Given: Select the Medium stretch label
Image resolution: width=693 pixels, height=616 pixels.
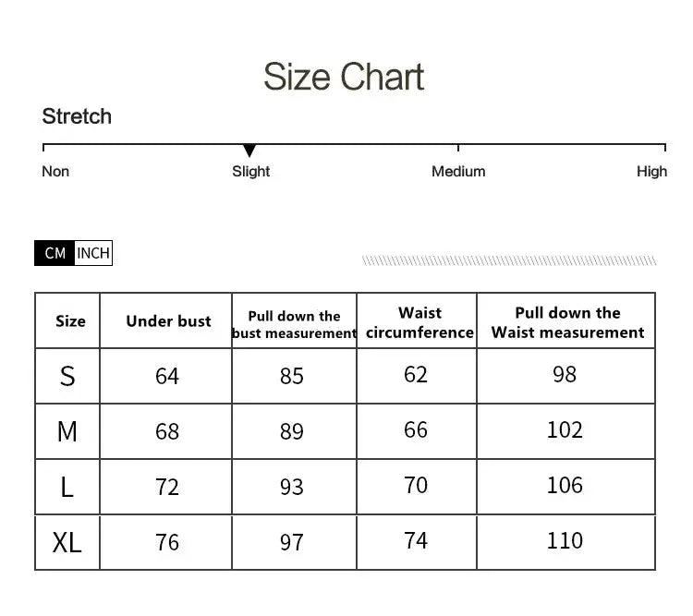Looking at the screenshot, I should (x=458, y=172).
